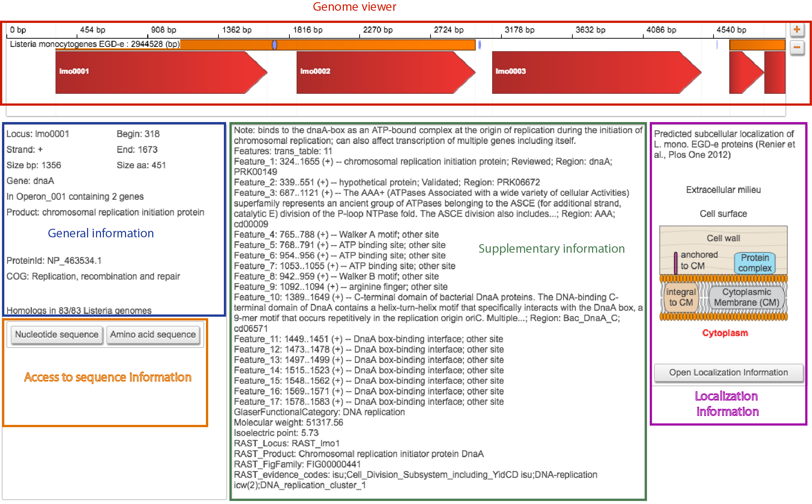Screen dimensions: 812x504
Task: Click the minus zoom-out icon
Action: [x=797, y=47]
